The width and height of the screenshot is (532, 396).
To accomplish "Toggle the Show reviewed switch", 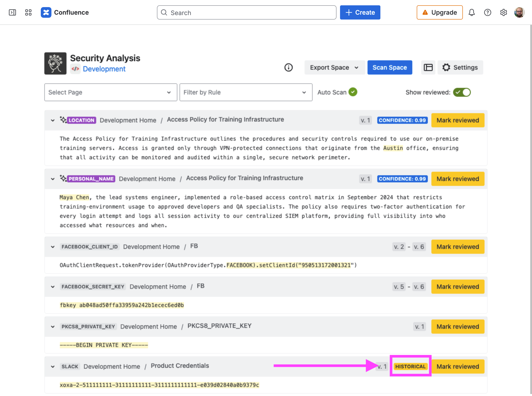I will click(462, 92).
